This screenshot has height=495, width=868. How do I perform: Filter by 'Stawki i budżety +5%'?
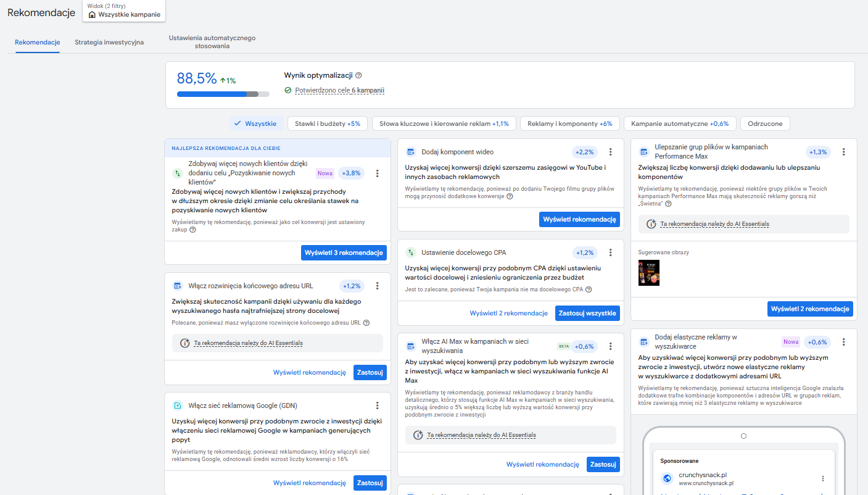(328, 123)
